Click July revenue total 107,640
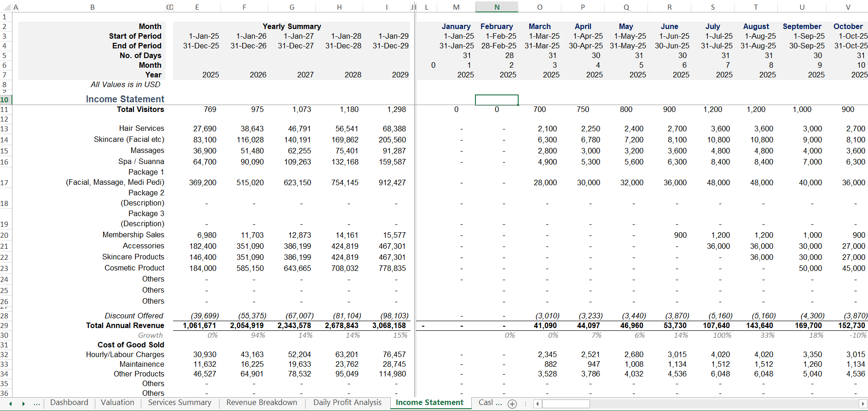Viewport: 868px width, 411px height. click(717, 326)
